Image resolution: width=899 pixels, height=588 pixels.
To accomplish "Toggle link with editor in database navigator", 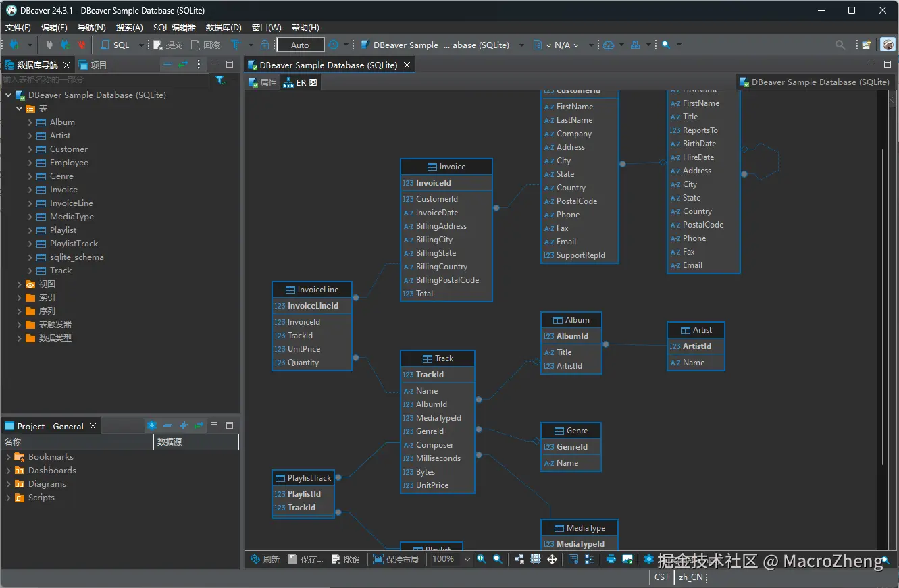I will [183, 65].
